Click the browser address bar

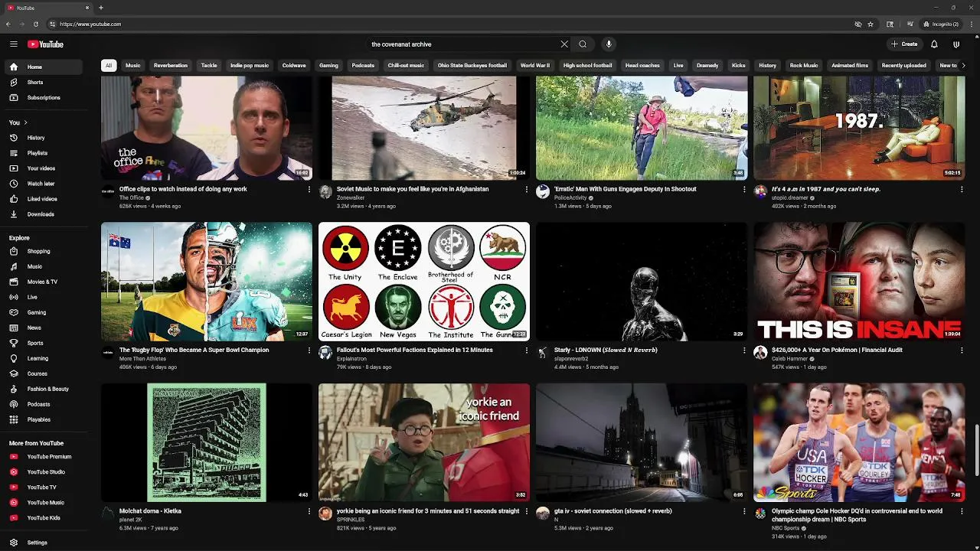[452, 24]
